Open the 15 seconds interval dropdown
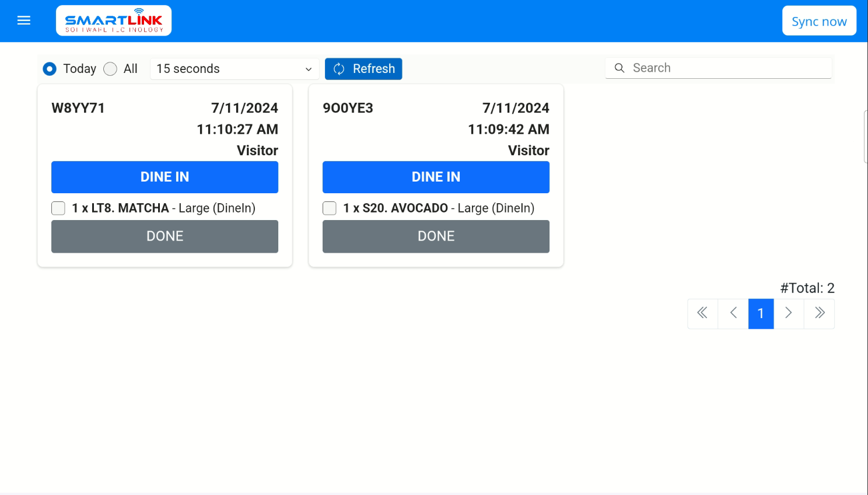Screen dimensions: 868x495 [234, 69]
